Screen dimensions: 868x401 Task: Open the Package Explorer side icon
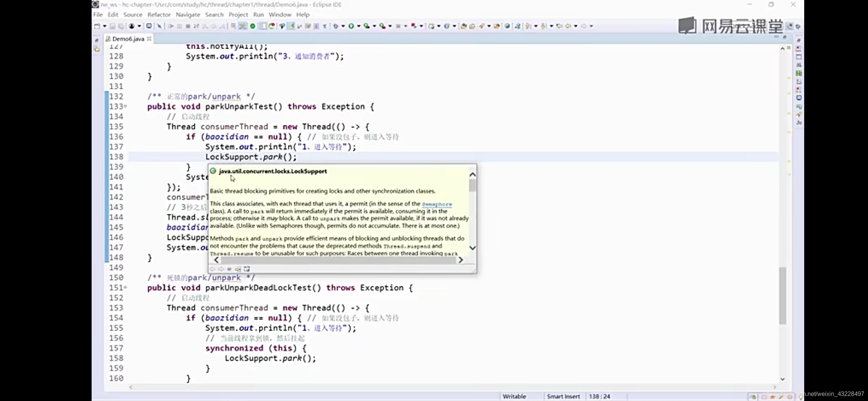point(97,49)
